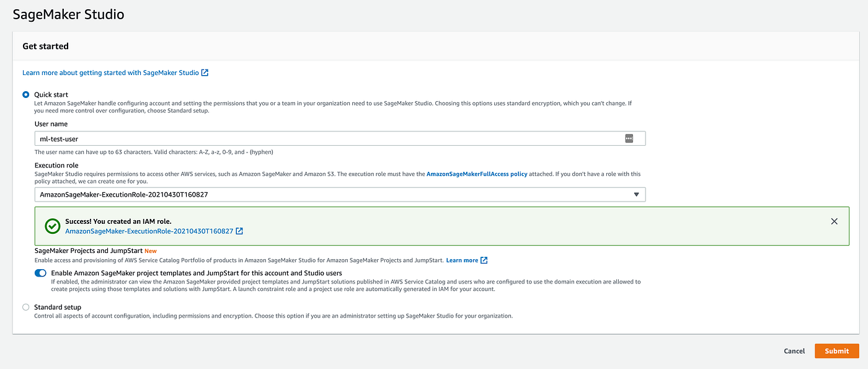Screen dimensions: 868x369
Task: Open the AmazonSageMaker-ExecutionRole link in the success banner
Action: point(149,231)
